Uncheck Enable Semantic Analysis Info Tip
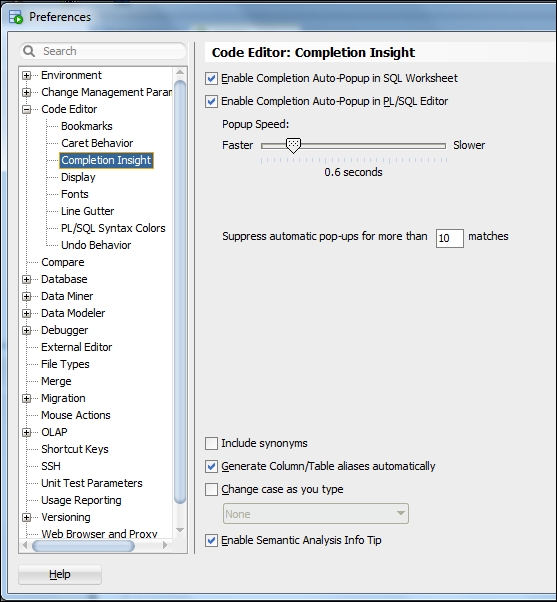 click(x=211, y=540)
